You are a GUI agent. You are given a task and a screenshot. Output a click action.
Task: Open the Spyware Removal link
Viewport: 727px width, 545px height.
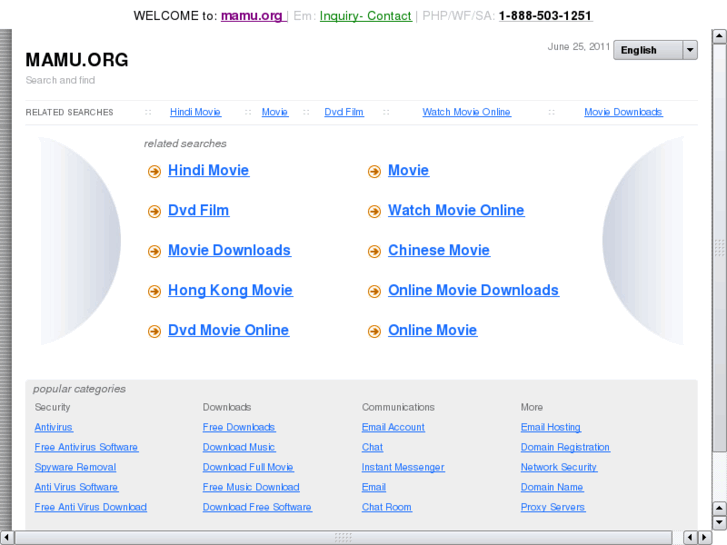[x=76, y=467]
